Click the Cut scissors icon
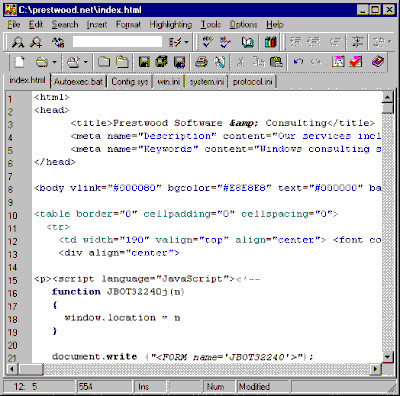The image size is (400, 396). click(x=240, y=62)
